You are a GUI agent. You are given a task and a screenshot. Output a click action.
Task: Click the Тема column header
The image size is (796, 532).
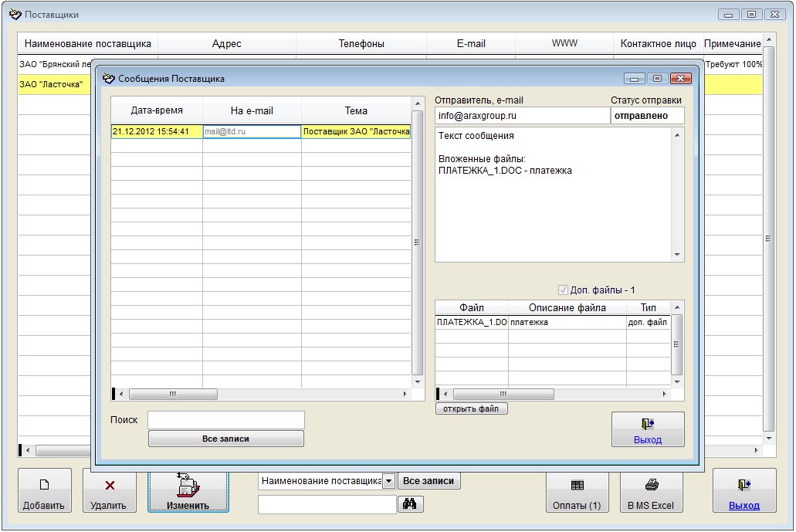coord(356,110)
